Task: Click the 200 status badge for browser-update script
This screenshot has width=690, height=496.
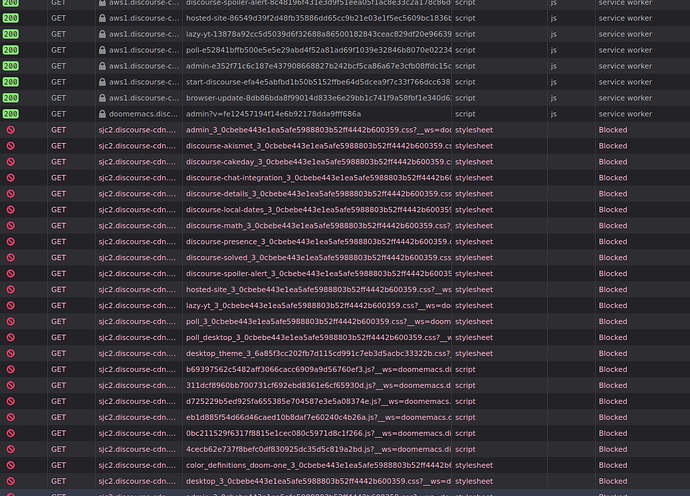Action: pos(11,98)
